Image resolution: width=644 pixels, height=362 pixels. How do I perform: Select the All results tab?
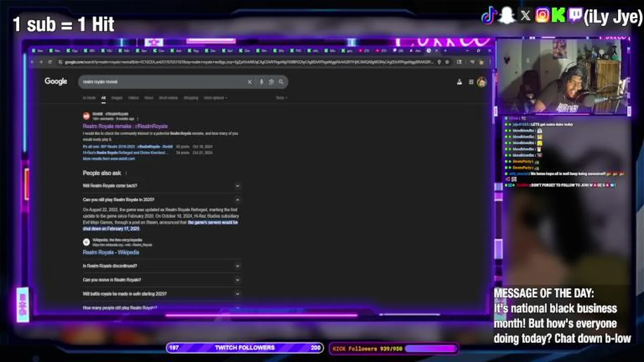(x=103, y=98)
